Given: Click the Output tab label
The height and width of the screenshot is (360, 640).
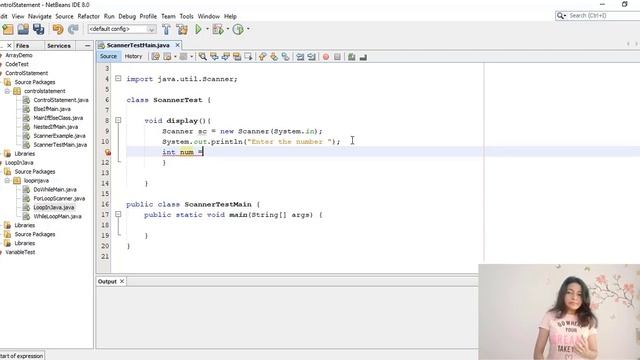Looking at the screenshot, I should pos(107,282).
